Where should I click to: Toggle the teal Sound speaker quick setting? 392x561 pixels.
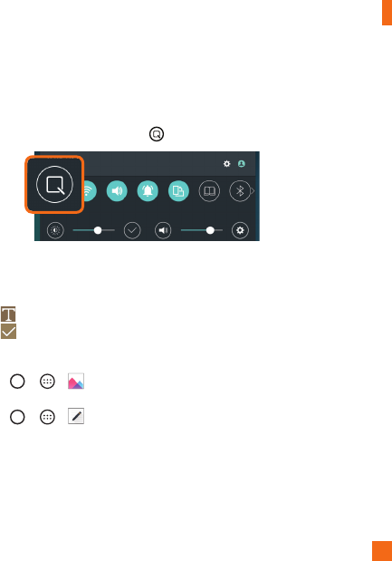117,191
